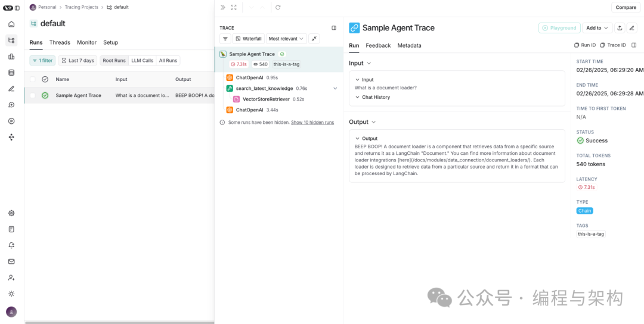Check the select-all header checkbox
Screen dimensions: 644x324
pyautogui.click(x=32, y=79)
